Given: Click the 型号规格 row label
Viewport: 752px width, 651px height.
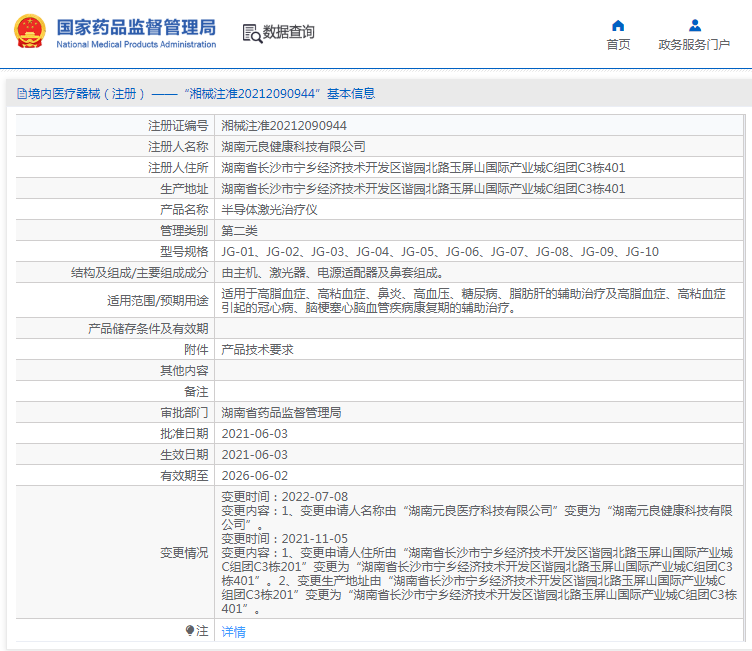Looking at the screenshot, I should 184,252.
